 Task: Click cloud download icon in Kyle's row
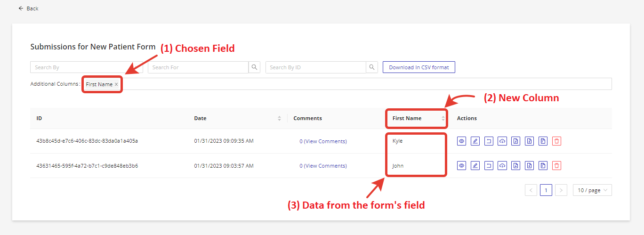(502, 141)
